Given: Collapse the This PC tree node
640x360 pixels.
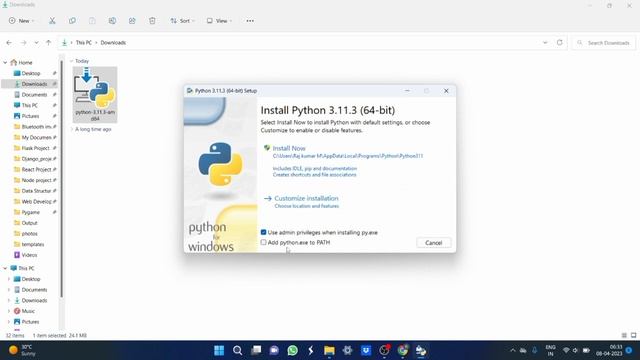Looking at the screenshot, I should point(5,268).
